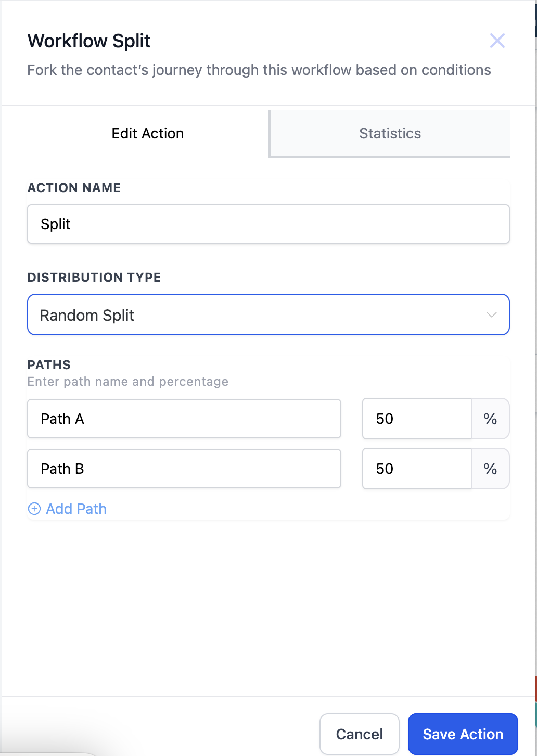Click the chevron arrow in Distribution Type

[491, 315]
